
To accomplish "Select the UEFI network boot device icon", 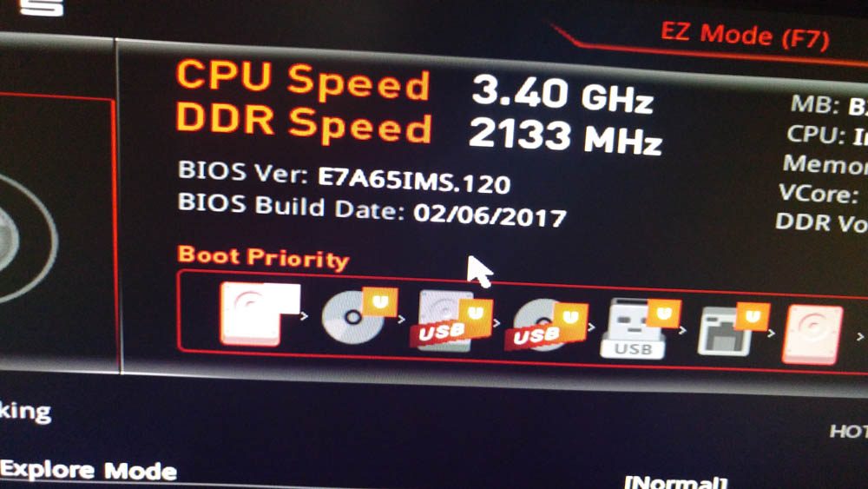I will pyautogui.click(x=733, y=330).
